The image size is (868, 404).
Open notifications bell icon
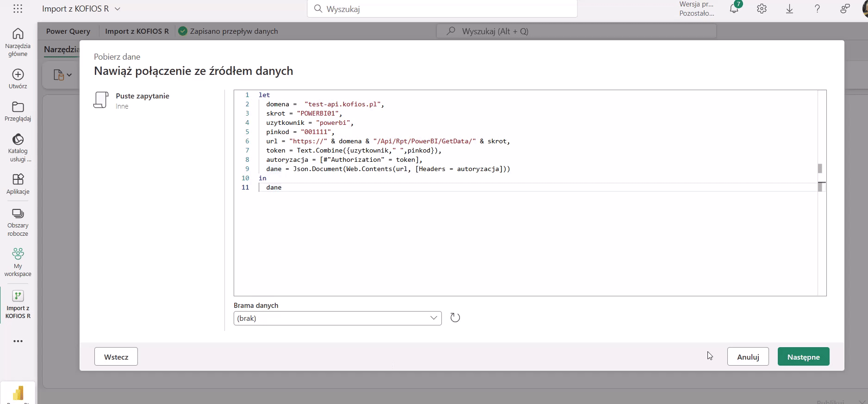click(734, 9)
